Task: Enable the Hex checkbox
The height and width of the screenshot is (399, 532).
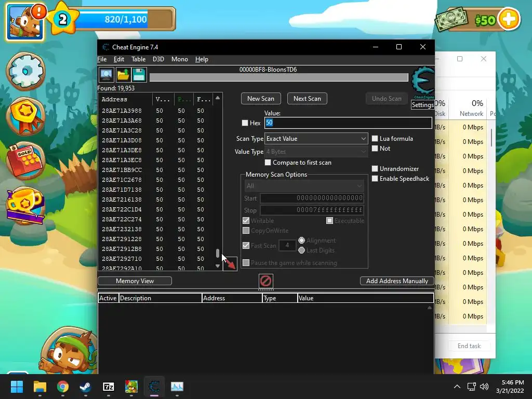Action: [x=245, y=123]
